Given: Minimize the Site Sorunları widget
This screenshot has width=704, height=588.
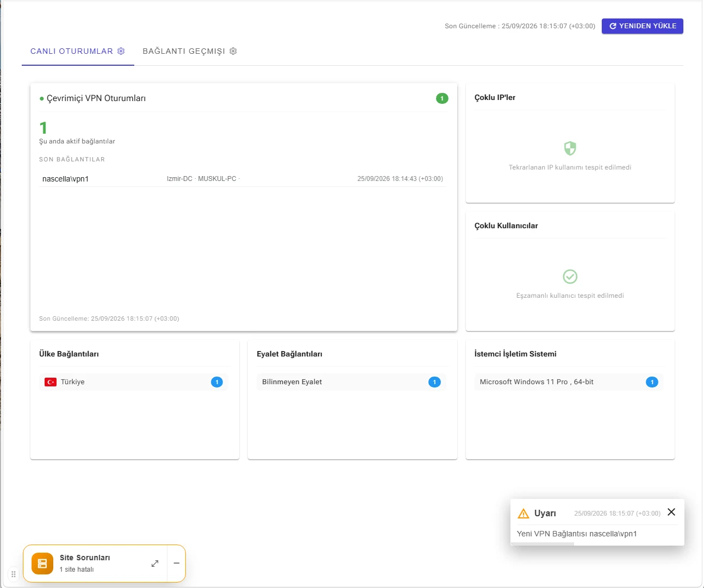Looking at the screenshot, I should click(x=177, y=564).
